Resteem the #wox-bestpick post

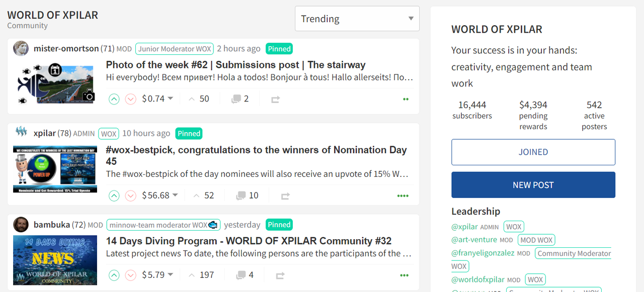[x=285, y=196]
